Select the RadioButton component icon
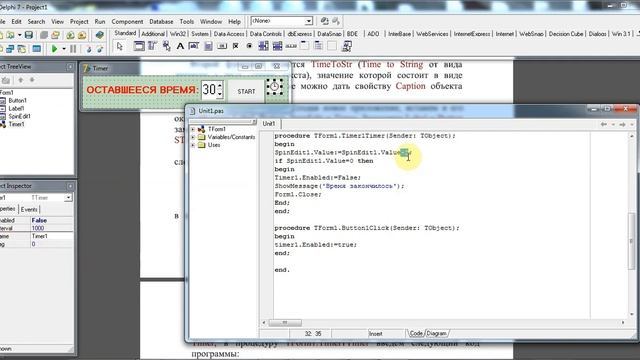The image size is (640, 360). (249, 46)
